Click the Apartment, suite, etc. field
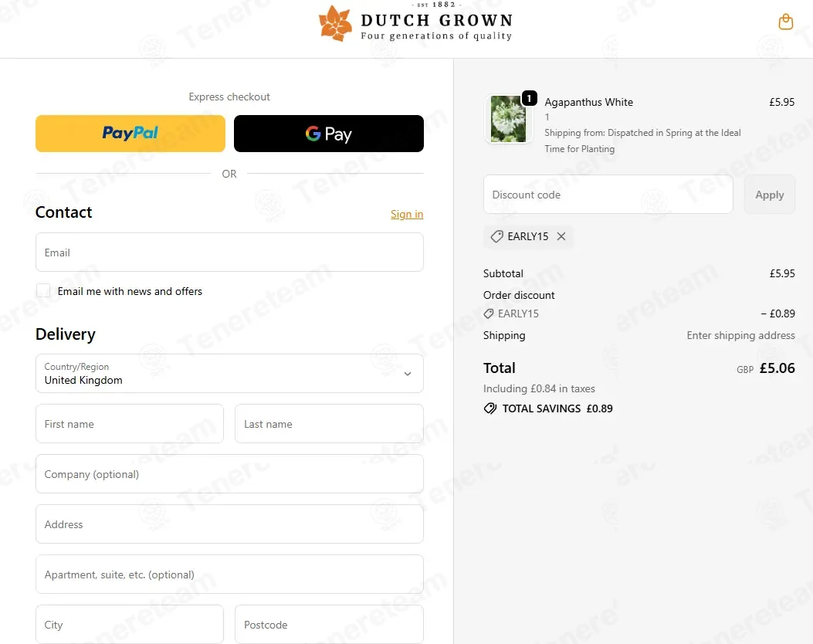813x644 pixels. [x=229, y=575]
